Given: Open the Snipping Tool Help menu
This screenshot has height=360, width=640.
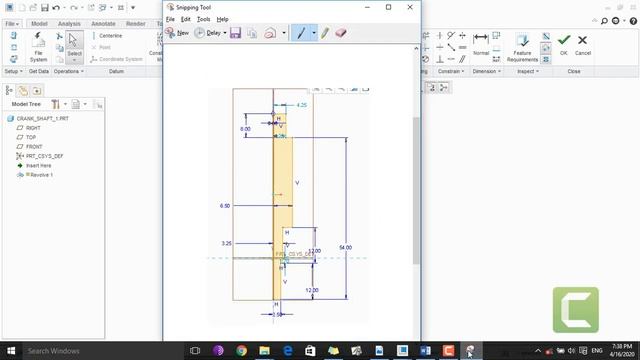Looking at the screenshot, I should (x=222, y=19).
